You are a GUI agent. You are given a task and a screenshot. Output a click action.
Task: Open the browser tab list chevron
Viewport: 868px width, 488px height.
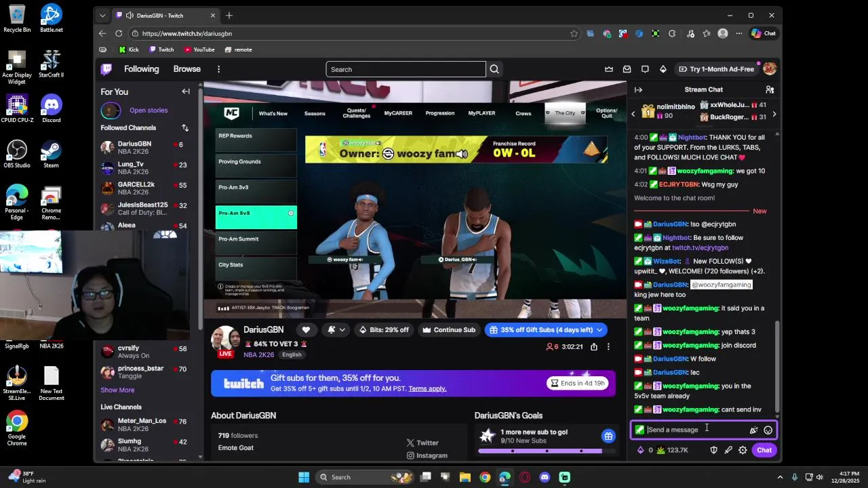pos(102,16)
